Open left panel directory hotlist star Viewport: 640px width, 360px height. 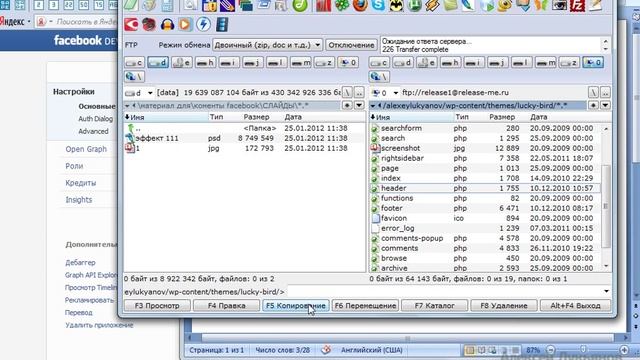tap(347, 105)
